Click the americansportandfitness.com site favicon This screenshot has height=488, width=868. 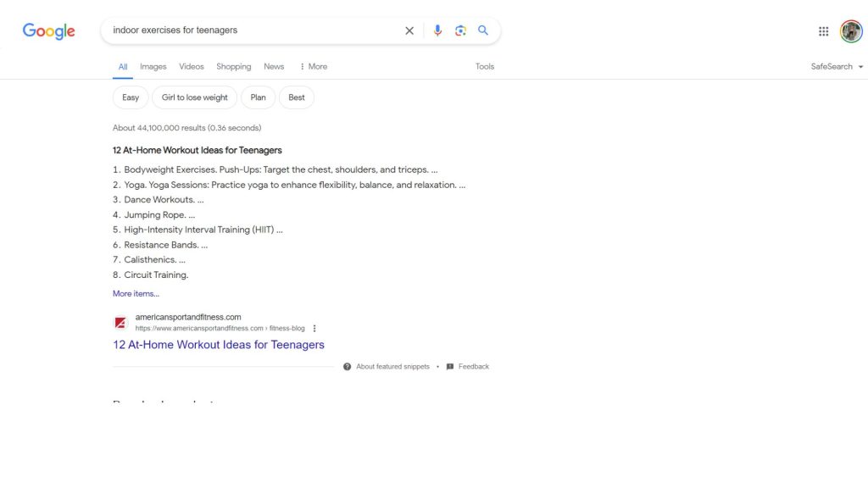[120, 323]
